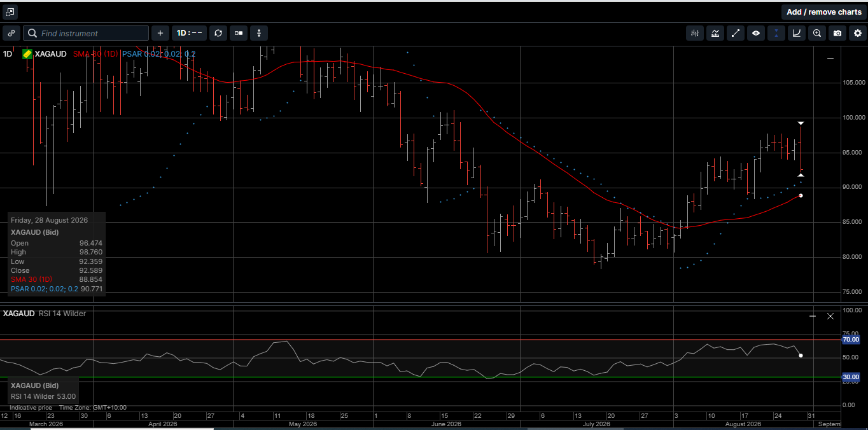Click the August 2026 label on time axis
The image size is (868, 430).
pyautogui.click(x=743, y=424)
